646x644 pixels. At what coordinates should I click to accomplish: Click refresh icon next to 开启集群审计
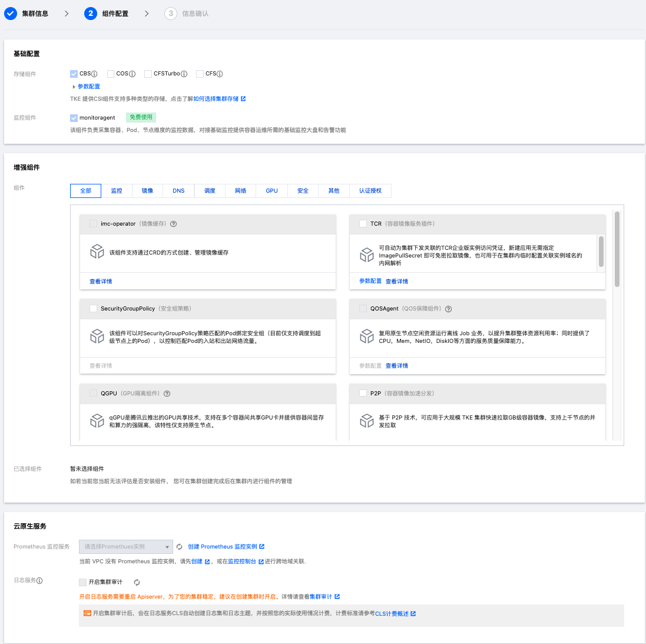point(137,582)
